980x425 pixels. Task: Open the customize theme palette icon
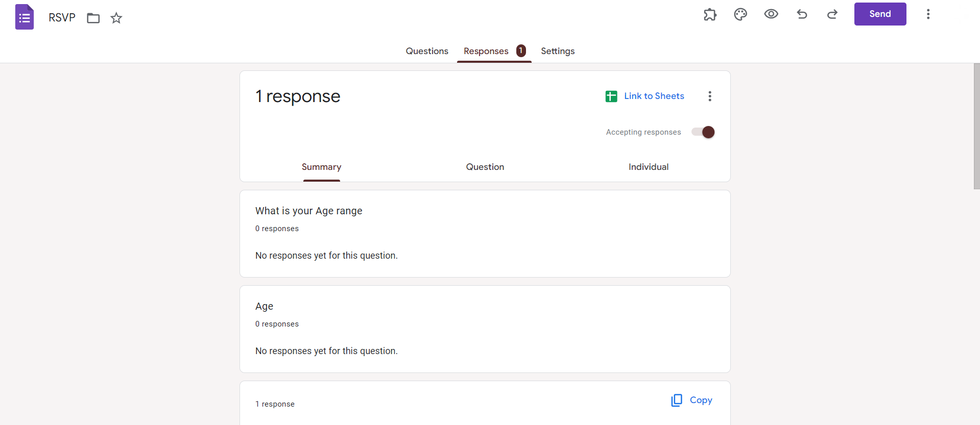pos(740,14)
